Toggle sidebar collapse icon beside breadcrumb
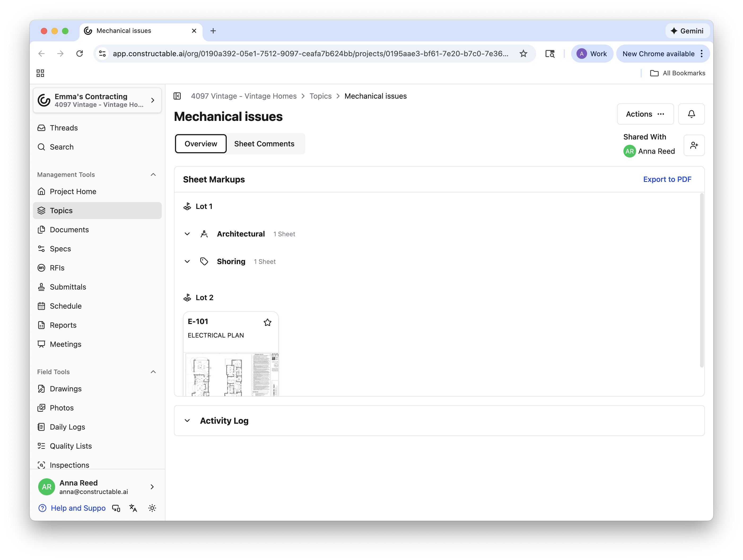743x560 pixels. (x=177, y=96)
